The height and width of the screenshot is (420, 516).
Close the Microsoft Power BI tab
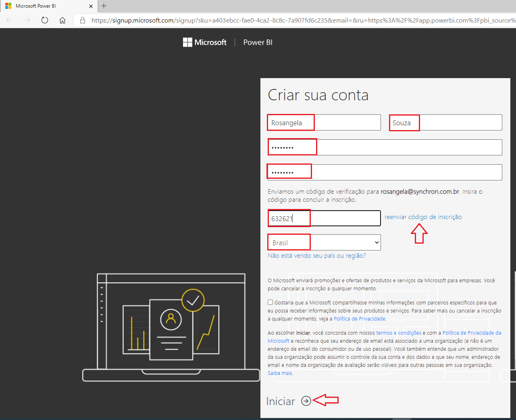91,6
